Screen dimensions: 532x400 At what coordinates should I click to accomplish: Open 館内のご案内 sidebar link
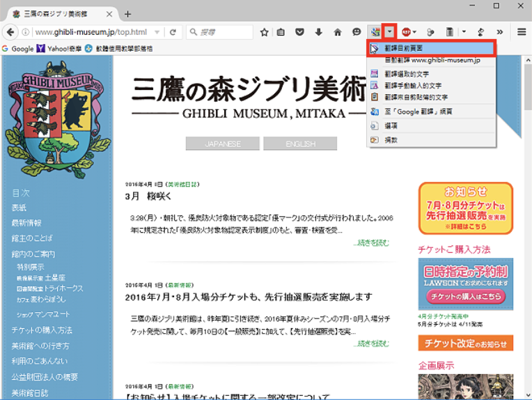33,254
